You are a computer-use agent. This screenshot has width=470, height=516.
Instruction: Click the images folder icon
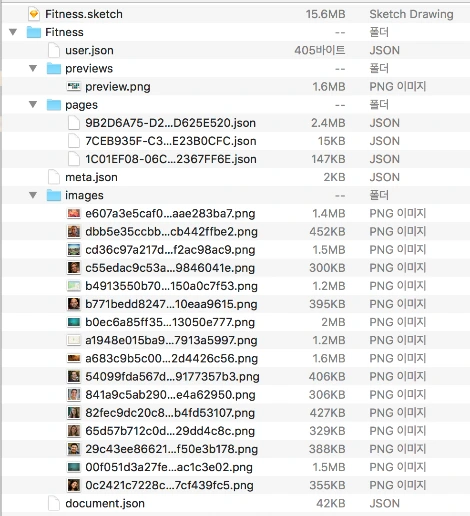[54, 195]
